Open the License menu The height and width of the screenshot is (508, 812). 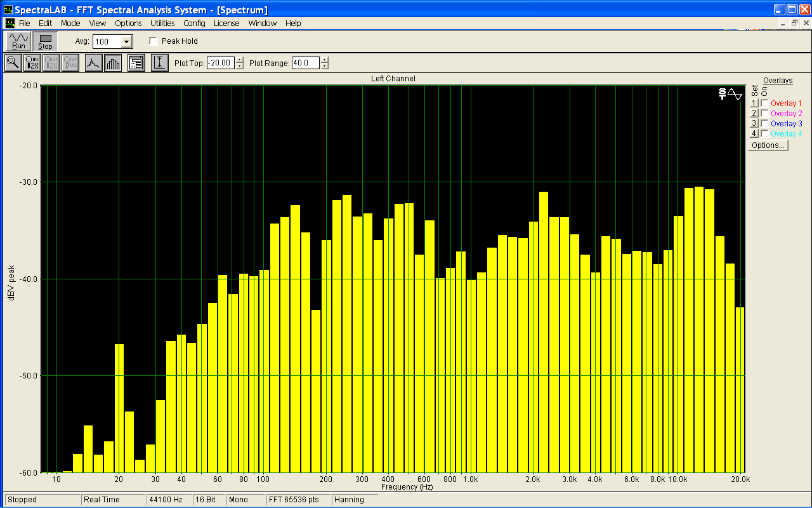[226, 23]
